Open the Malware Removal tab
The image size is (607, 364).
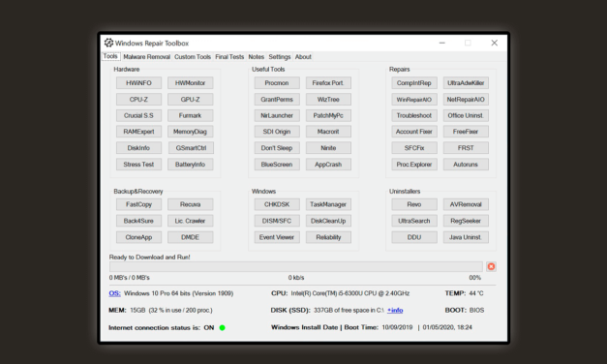pos(147,57)
